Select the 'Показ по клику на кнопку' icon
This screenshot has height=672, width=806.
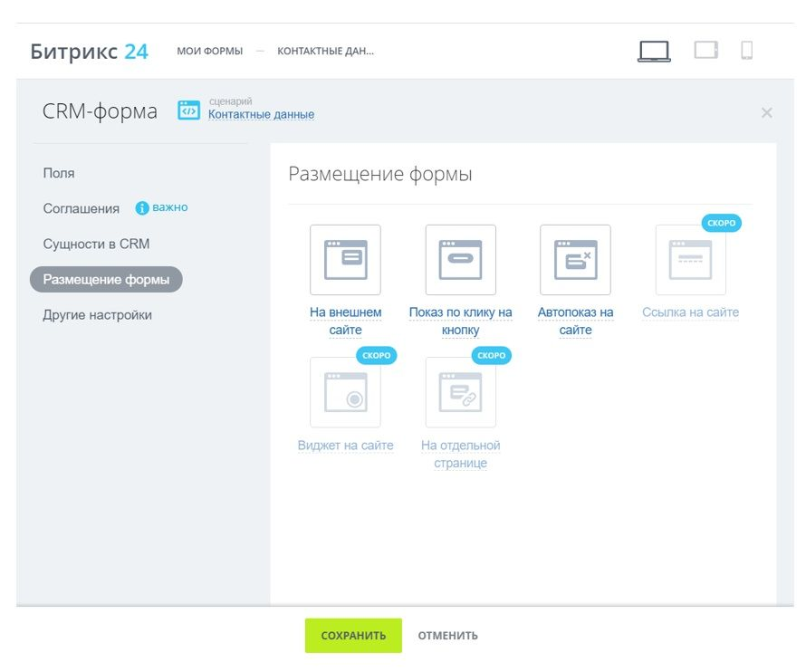click(461, 260)
